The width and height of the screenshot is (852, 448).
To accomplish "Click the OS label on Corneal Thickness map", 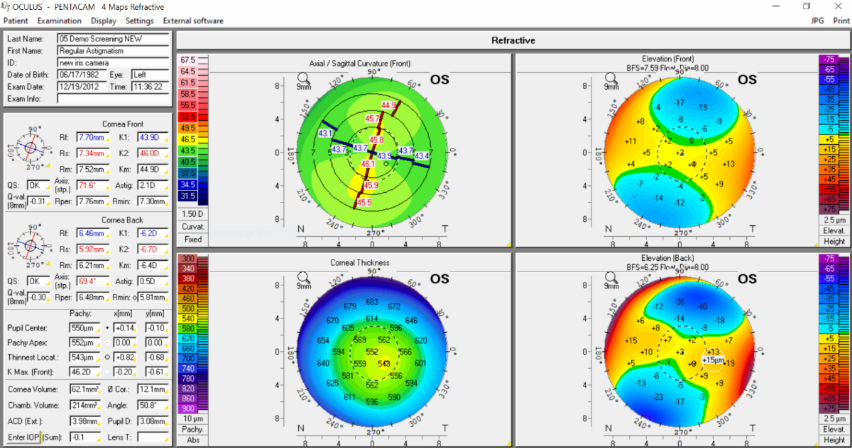I will (x=440, y=279).
